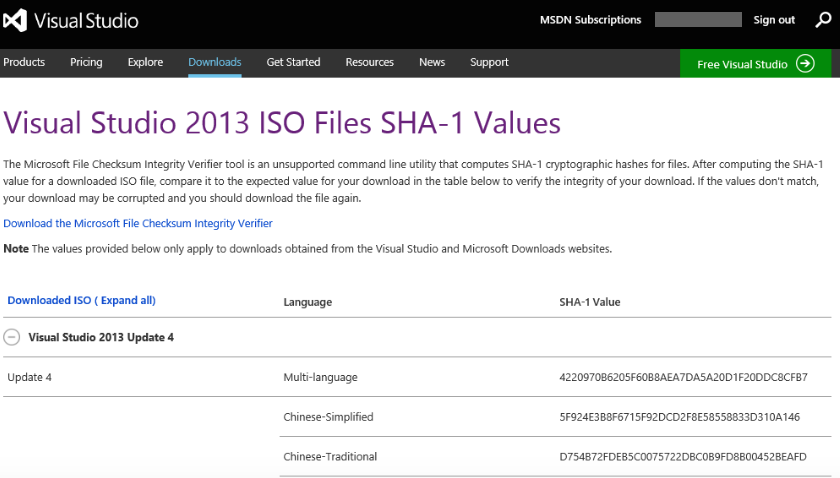Sign out of the account
The width and height of the screenshot is (840, 478).
tap(774, 20)
